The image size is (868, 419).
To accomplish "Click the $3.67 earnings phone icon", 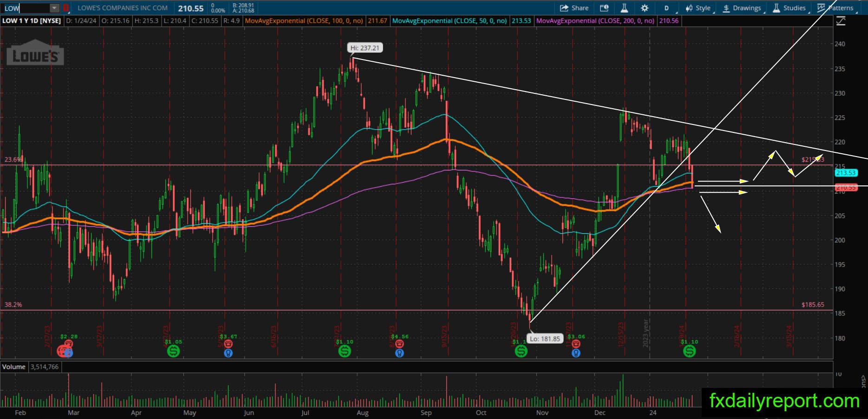I will pos(228,344).
